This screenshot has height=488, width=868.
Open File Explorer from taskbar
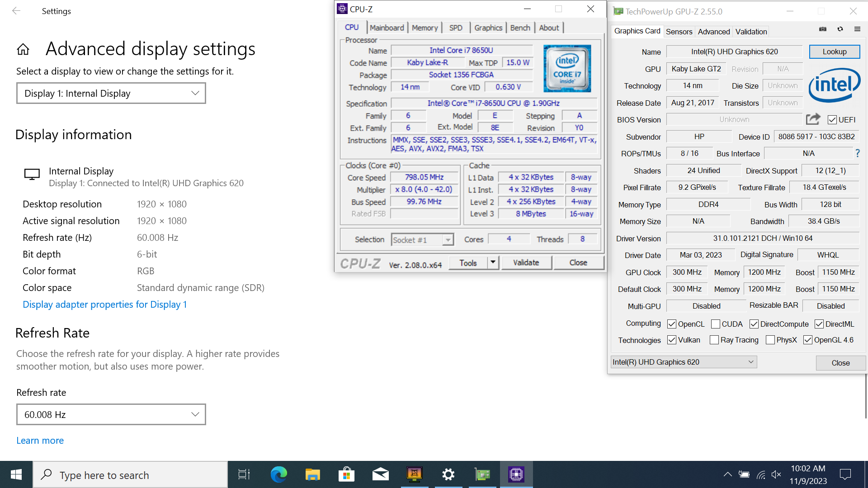[312, 474]
